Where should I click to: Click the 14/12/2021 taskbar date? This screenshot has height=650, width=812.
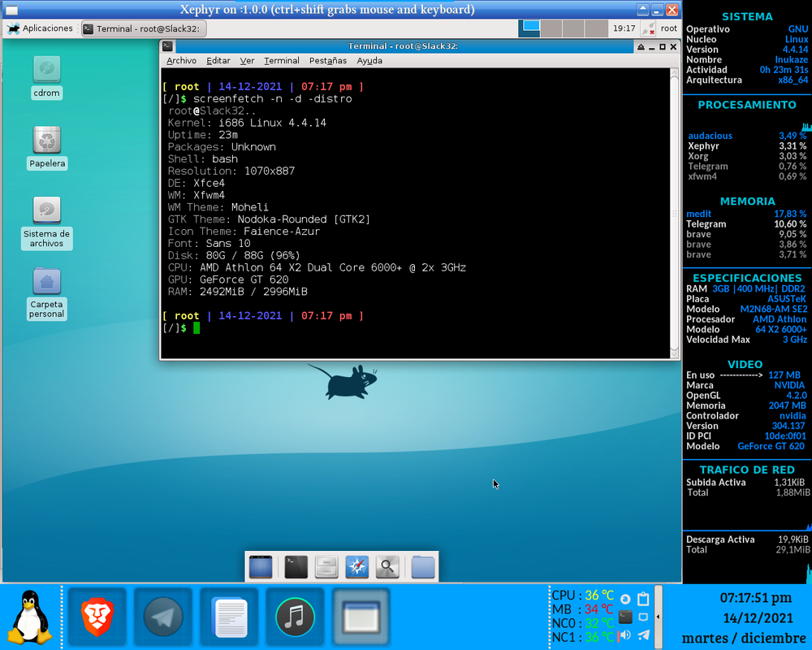pos(758,617)
